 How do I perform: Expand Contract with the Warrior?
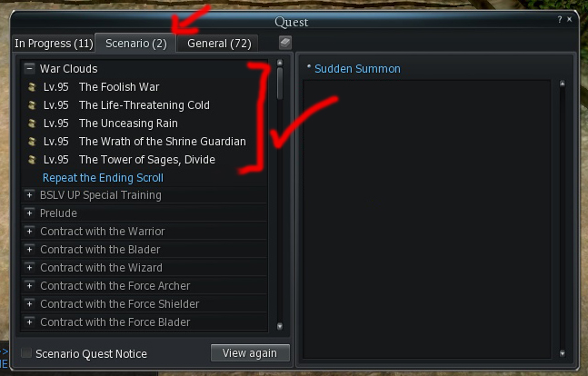click(x=29, y=232)
